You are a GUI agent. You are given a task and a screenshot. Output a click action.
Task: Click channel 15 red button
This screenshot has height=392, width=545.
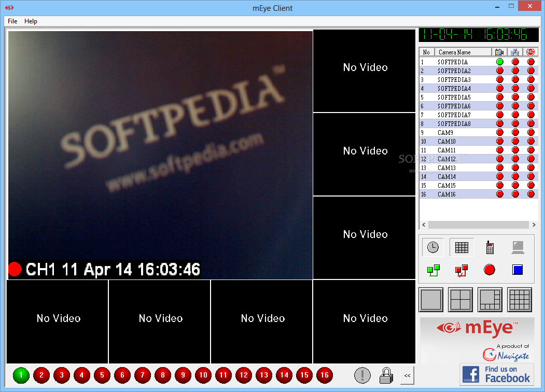click(x=304, y=375)
